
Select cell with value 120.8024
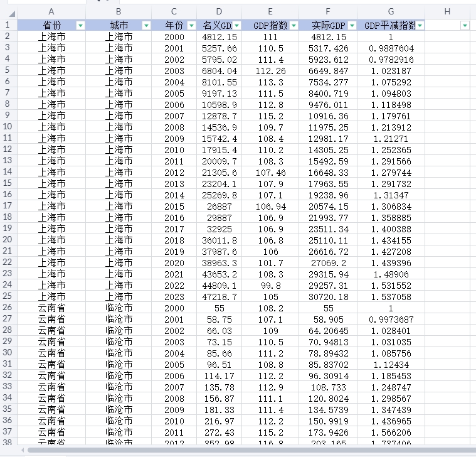(x=328, y=398)
